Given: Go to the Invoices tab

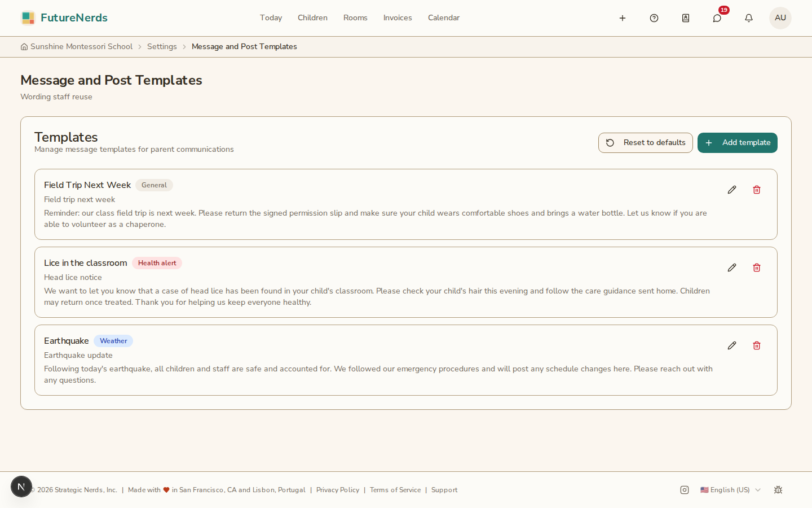Looking at the screenshot, I should tap(398, 18).
